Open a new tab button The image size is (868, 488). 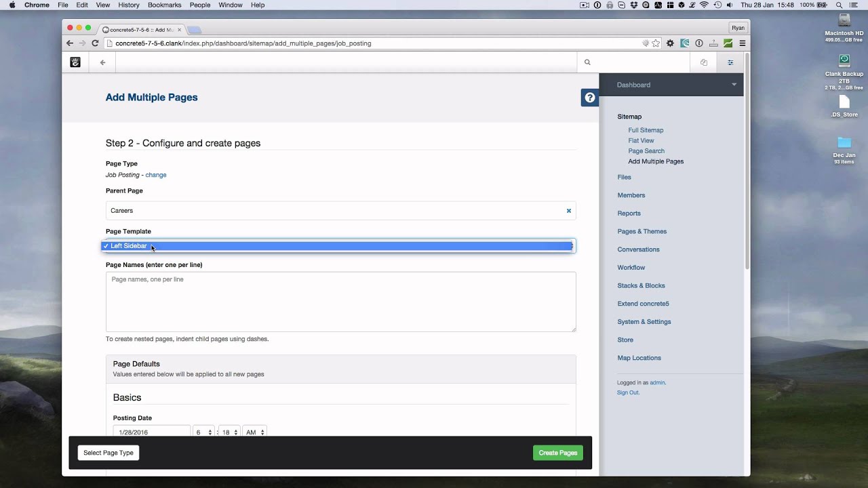click(x=195, y=30)
